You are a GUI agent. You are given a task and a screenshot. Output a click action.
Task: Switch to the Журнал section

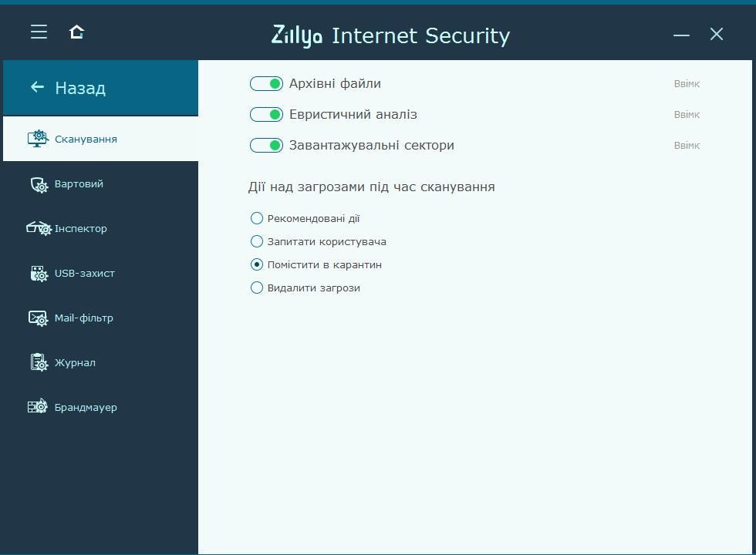[x=76, y=362]
